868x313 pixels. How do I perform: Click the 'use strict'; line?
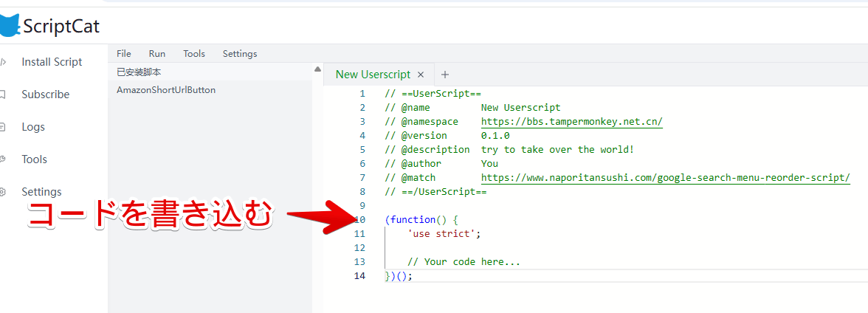[x=444, y=234]
